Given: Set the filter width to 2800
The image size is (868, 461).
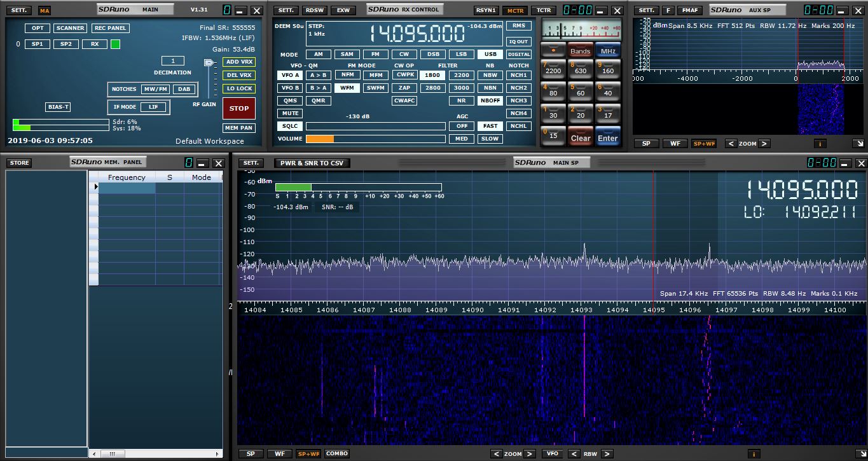Looking at the screenshot, I should [433, 88].
